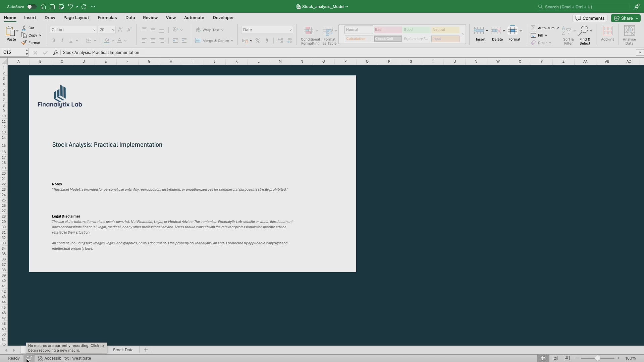Click the Decrease indent icon

(x=175, y=41)
